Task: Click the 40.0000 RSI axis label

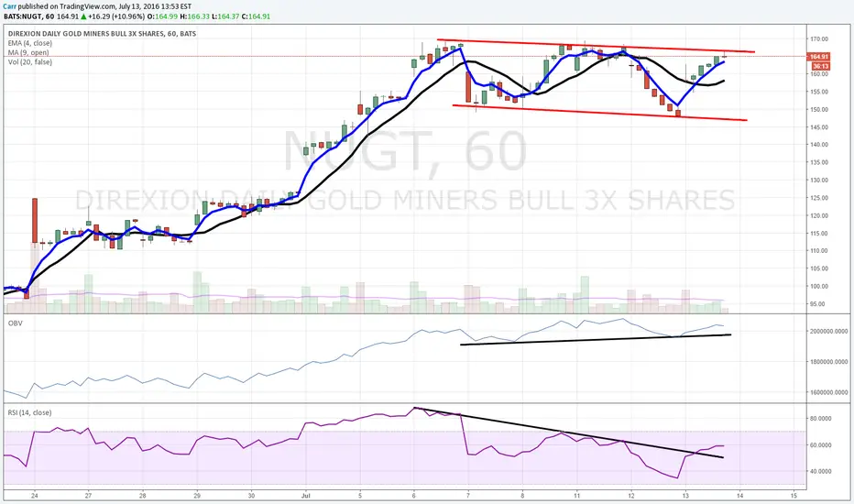Action: [x=821, y=471]
